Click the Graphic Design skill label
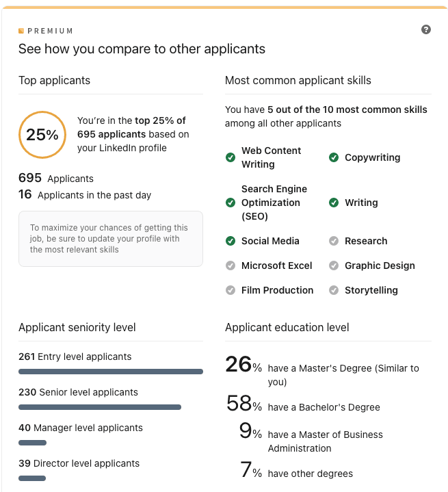Viewport: 448px width, 492px height. click(380, 266)
